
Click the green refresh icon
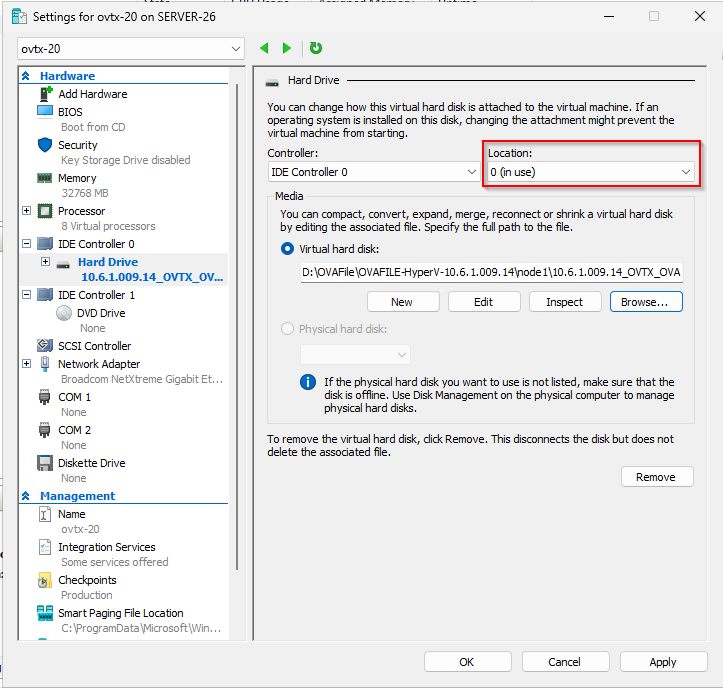coord(316,48)
